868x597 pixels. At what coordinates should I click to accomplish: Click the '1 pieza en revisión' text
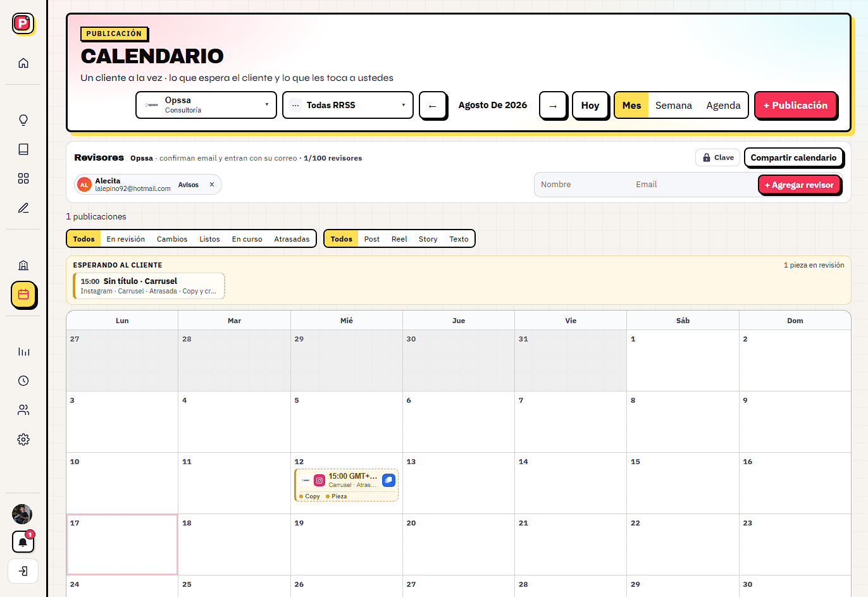(x=814, y=265)
